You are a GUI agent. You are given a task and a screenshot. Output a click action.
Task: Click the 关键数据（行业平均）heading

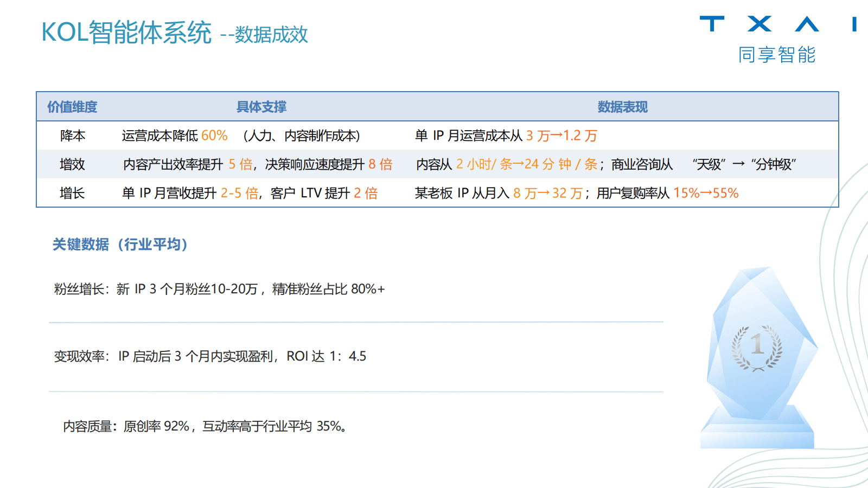coord(120,245)
